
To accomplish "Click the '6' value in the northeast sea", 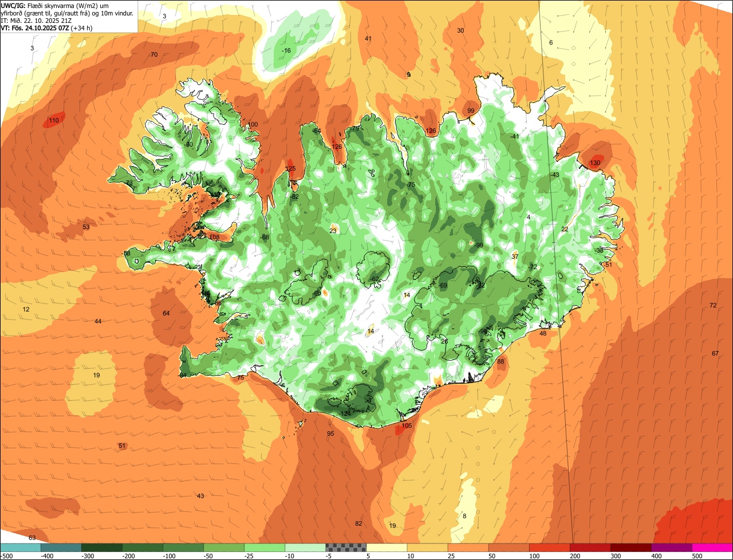I will tap(551, 42).
